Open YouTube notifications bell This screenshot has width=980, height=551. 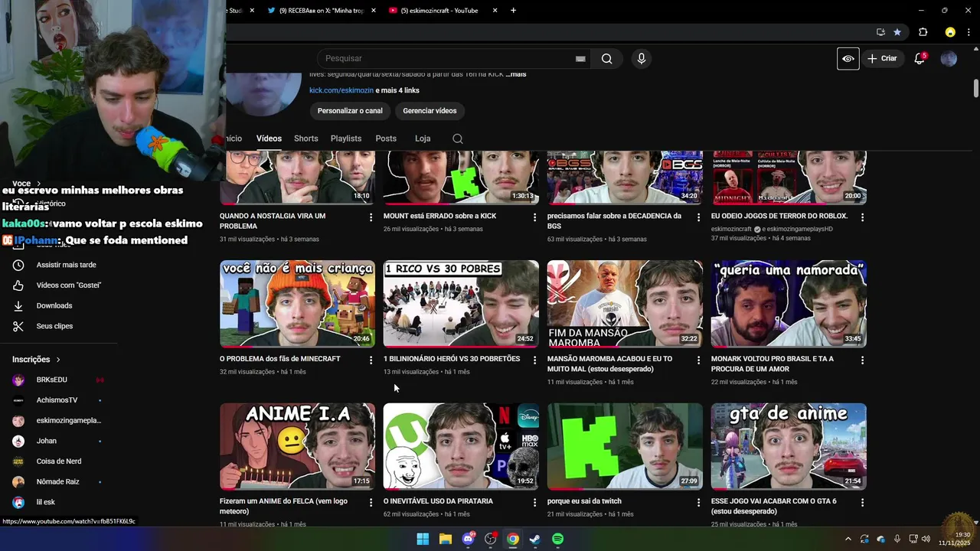click(920, 59)
